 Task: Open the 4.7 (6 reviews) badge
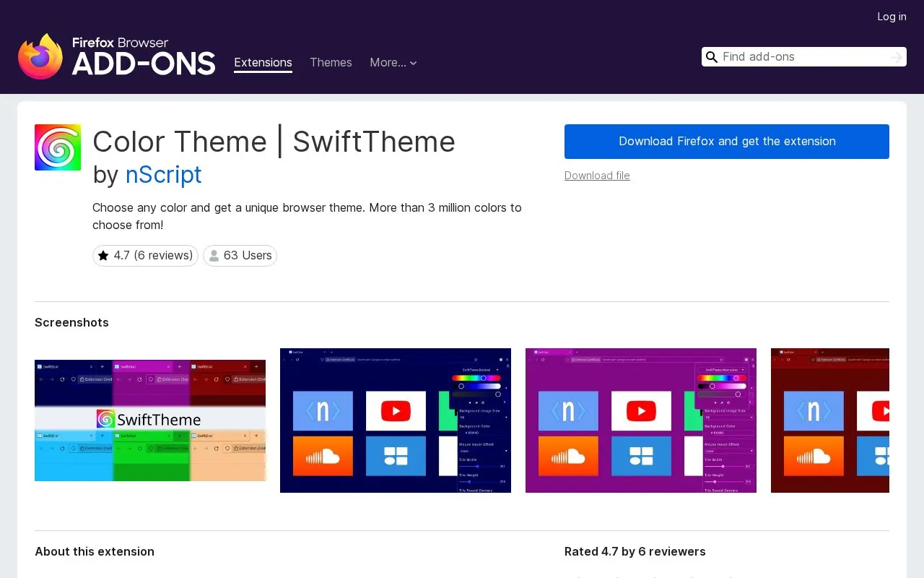145,256
